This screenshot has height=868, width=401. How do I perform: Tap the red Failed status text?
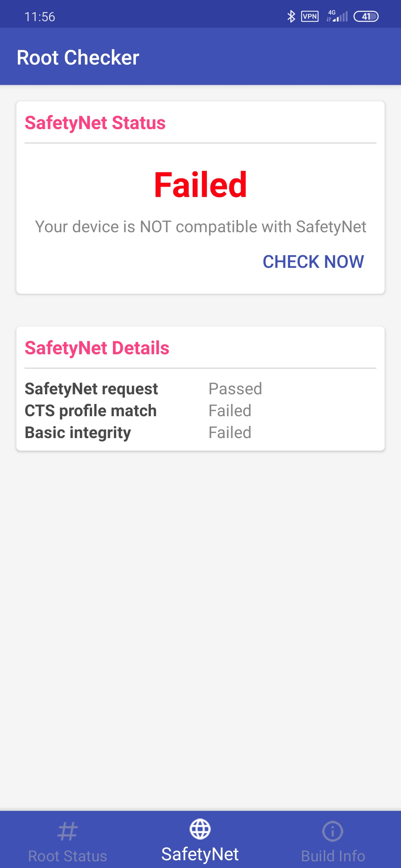click(x=200, y=184)
